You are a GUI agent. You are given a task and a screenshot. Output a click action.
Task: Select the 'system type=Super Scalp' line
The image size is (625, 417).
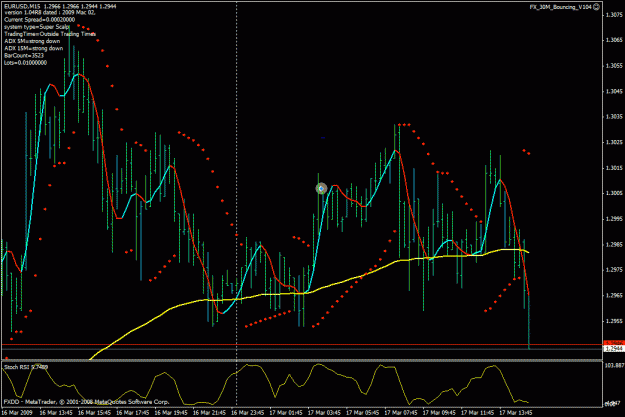point(37,27)
